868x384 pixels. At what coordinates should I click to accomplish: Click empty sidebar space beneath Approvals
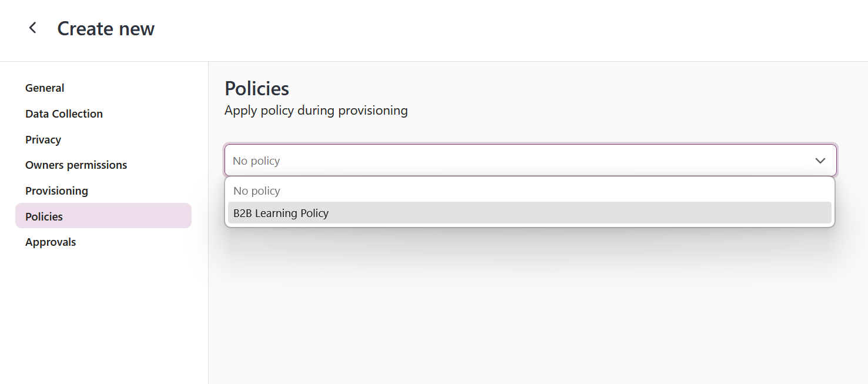(x=103, y=312)
